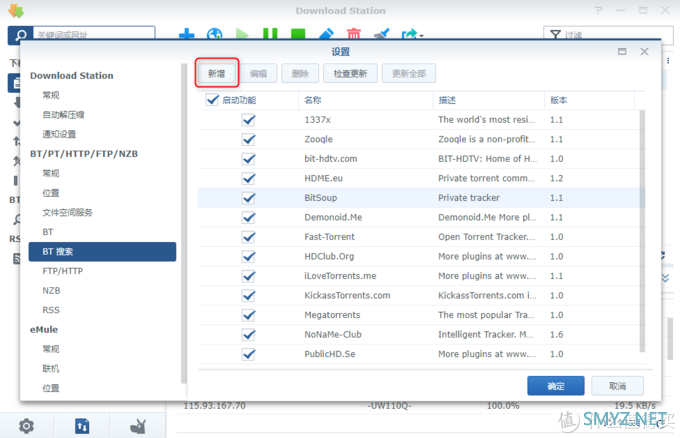Click the blue plus add-task icon
The image size is (680, 438).
[186, 34]
